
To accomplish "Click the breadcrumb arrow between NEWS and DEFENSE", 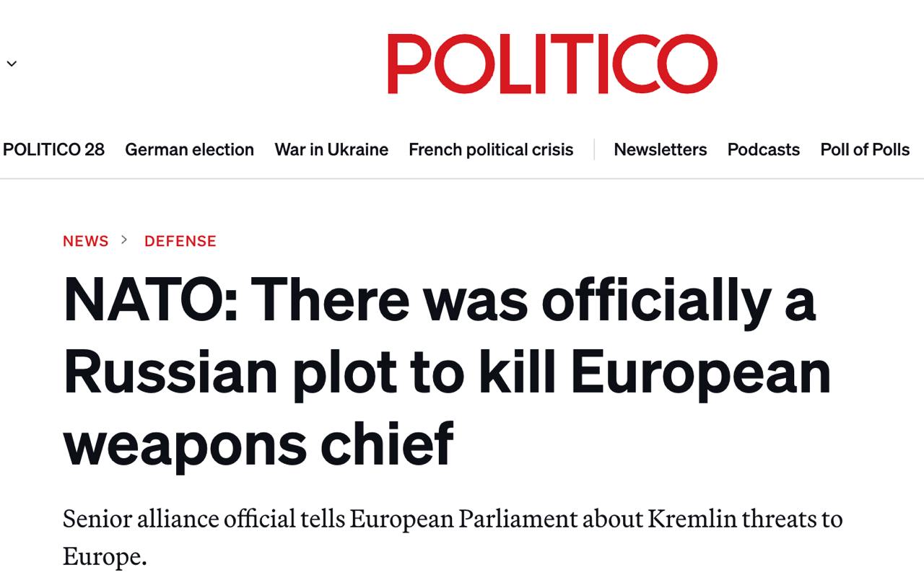I will click(124, 240).
